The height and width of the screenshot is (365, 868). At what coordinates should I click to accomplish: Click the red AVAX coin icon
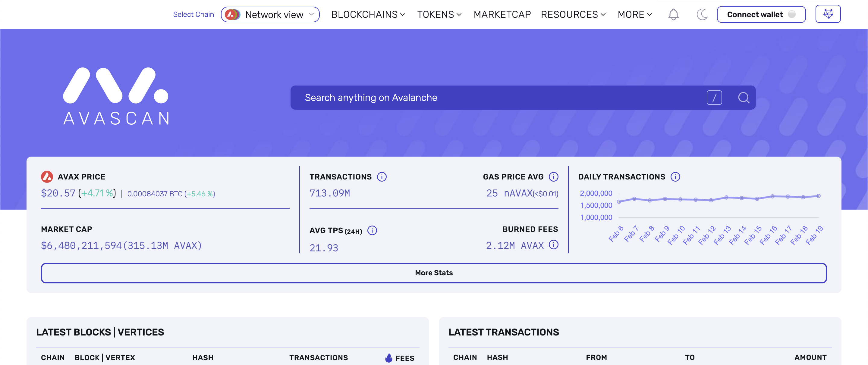point(47,177)
